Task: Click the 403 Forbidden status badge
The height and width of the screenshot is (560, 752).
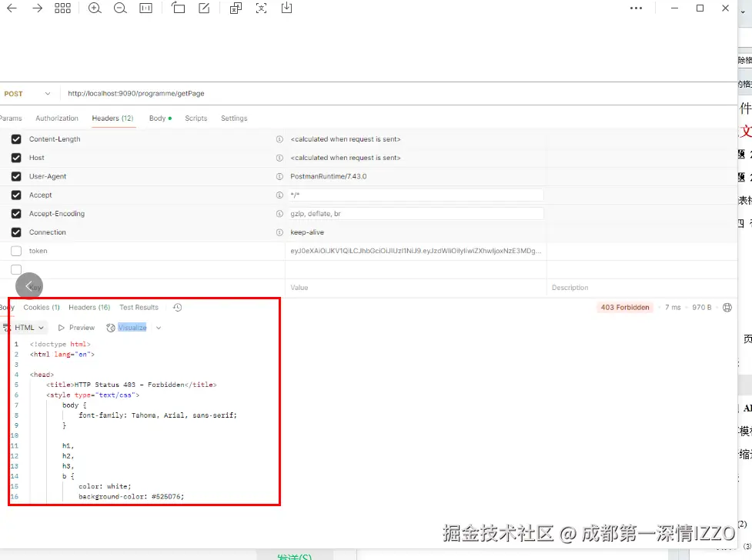Action: pos(625,308)
